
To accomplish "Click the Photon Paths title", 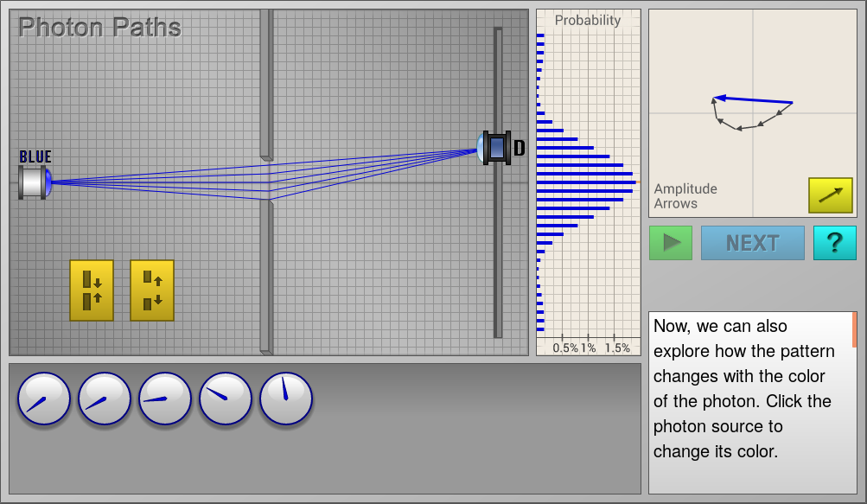I will 100,27.
